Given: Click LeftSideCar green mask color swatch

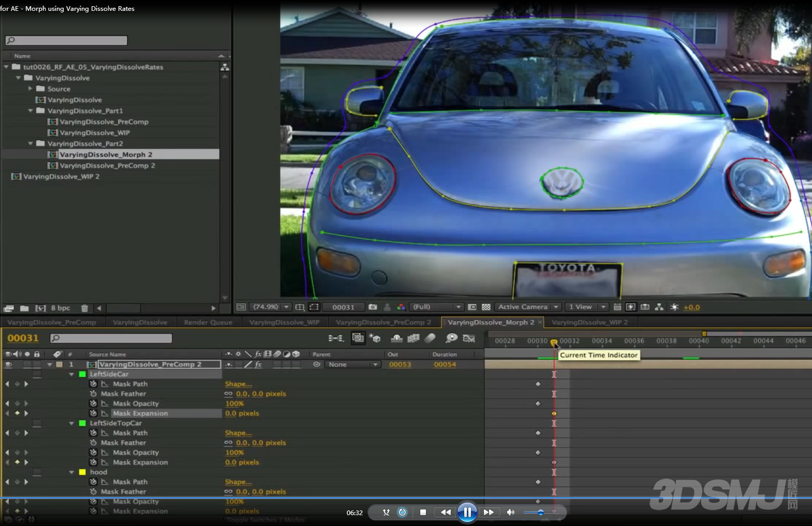Looking at the screenshot, I should point(82,374).
